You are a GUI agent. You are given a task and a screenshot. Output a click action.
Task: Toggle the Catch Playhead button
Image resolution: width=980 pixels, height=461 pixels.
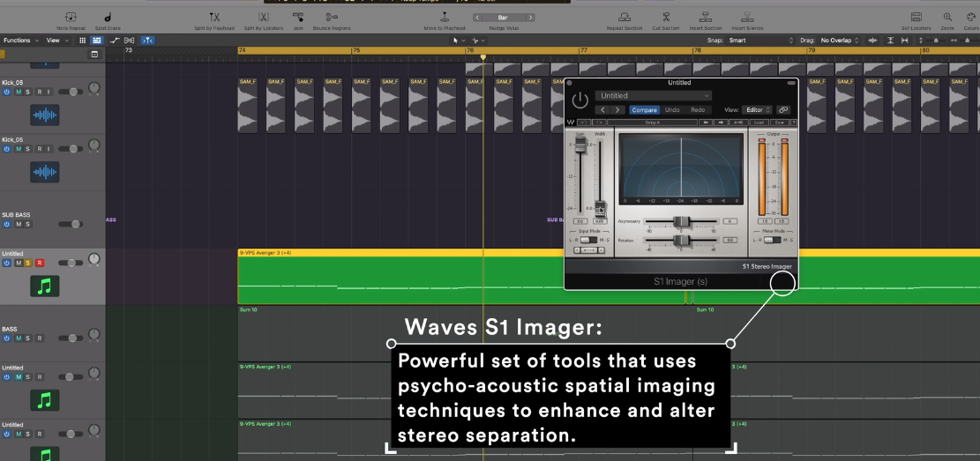tap(147, 40)
